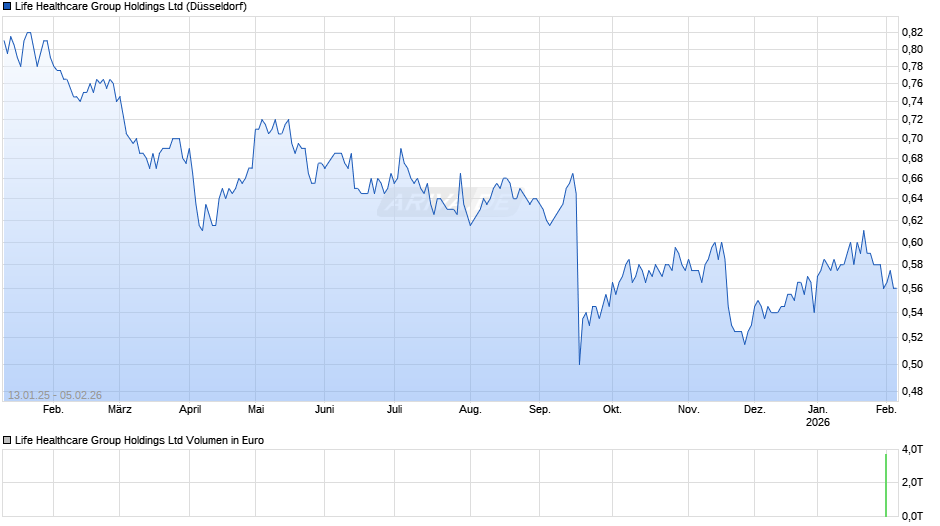Image resolution: width=940 pixels, height=526 pixels.
Task: Click the 0,60 price axis value
Action: click(912, 242)
